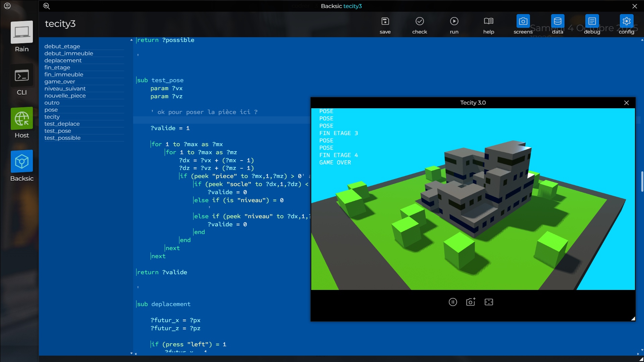Viewport: 644px width, 362px height.
Task: Run the syntax check tool
Action: tap(420, 21)
